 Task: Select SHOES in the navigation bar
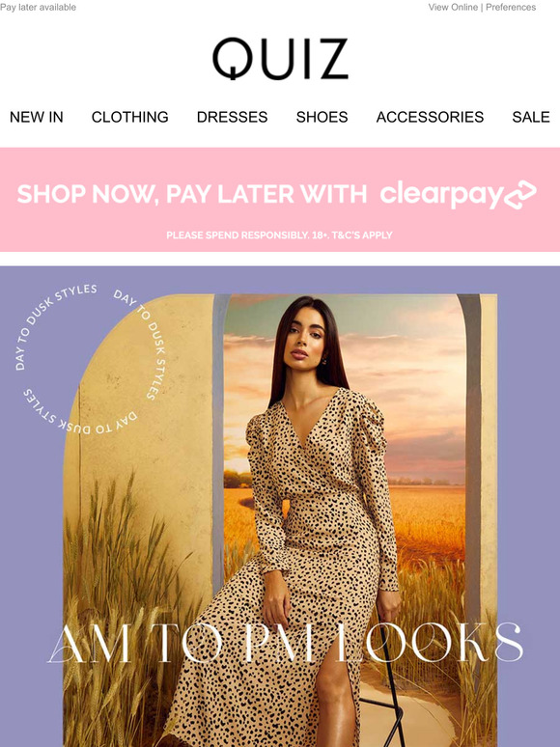[x=322, y=117]
